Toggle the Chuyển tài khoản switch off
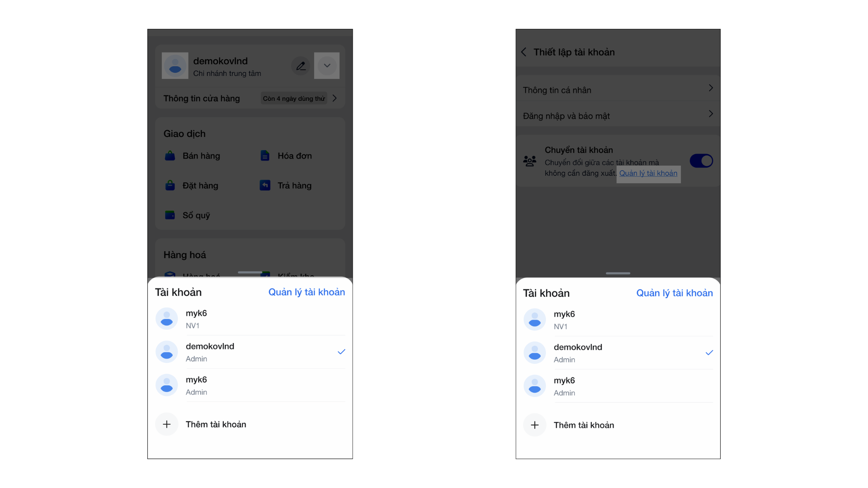This screenshot has height=488, width=868. [701, 161]
